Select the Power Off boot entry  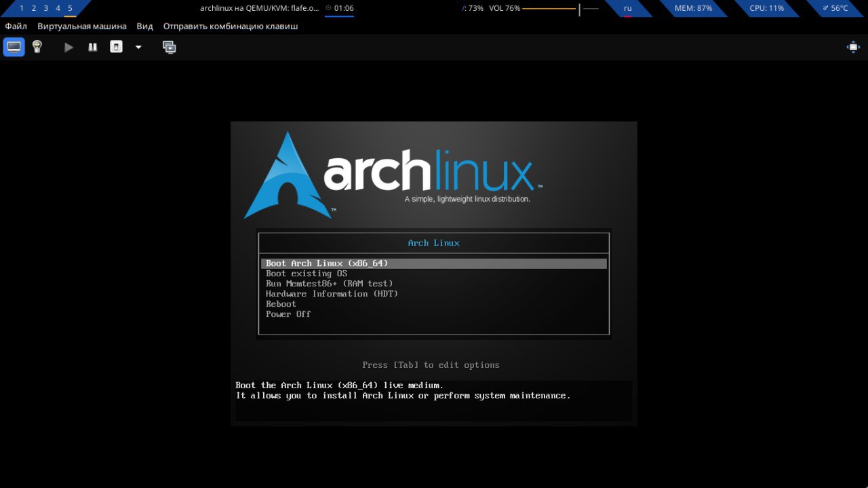[288, 314]
